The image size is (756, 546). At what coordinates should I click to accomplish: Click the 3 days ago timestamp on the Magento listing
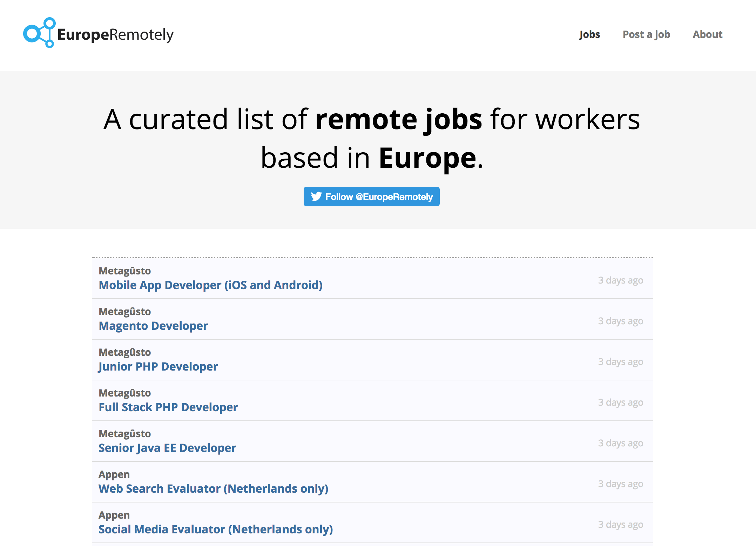click(x=620, y=321)
